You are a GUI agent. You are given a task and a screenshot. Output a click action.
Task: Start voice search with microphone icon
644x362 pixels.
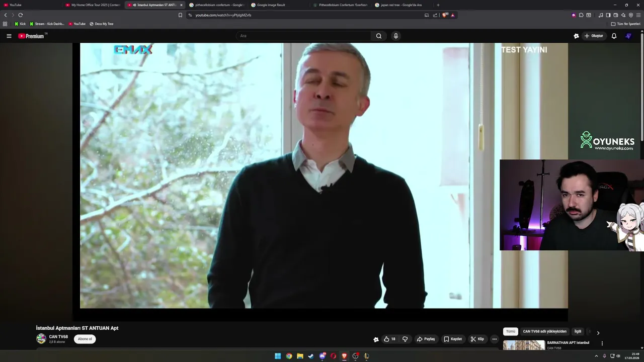pyautogui.click(x=396, y=36)
